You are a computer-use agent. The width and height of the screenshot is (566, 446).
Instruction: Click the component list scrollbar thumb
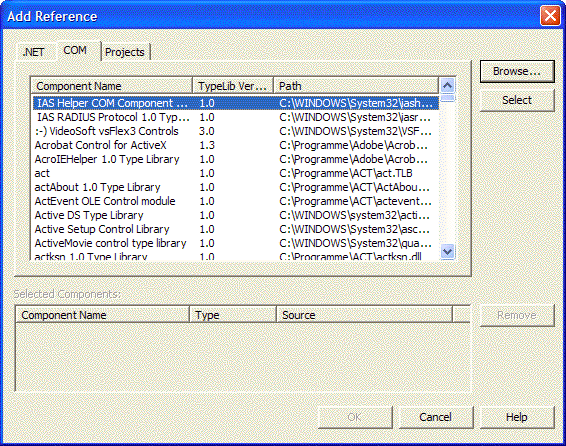(448, 98)
